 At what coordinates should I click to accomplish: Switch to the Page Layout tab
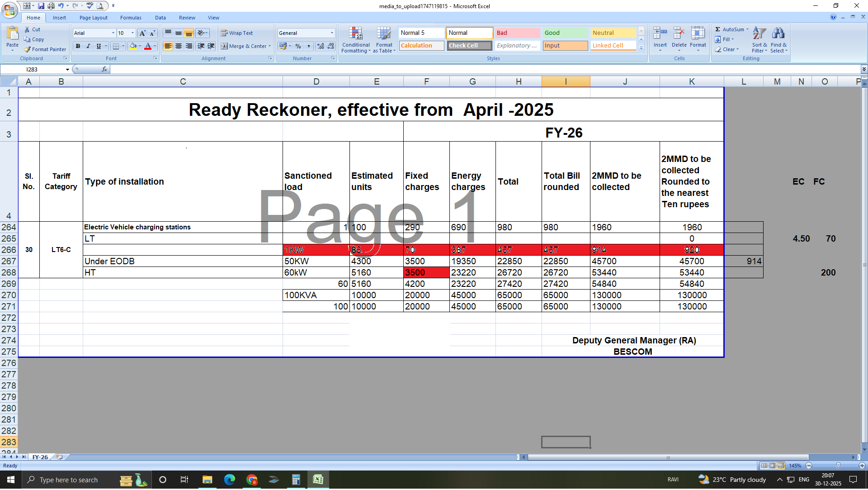tap(93, 18)
